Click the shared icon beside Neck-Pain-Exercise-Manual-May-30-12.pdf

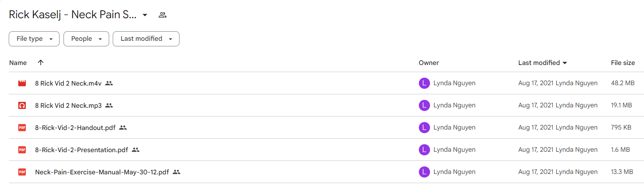177,172
